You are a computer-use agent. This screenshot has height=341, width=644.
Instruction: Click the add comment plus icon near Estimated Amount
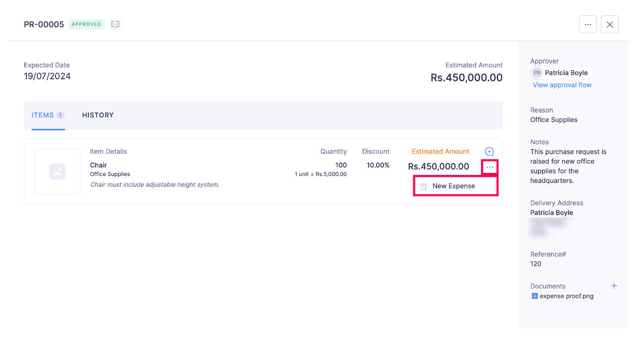[x=489, y=151]
